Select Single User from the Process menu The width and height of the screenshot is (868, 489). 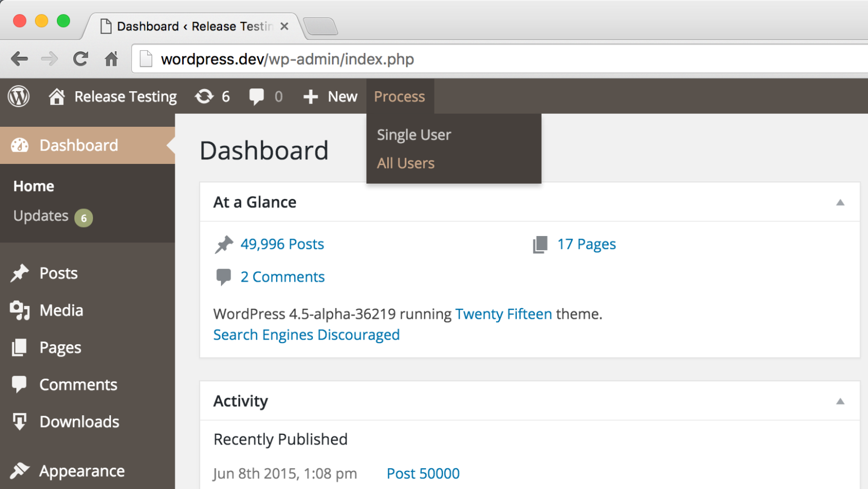click(414, 135)
